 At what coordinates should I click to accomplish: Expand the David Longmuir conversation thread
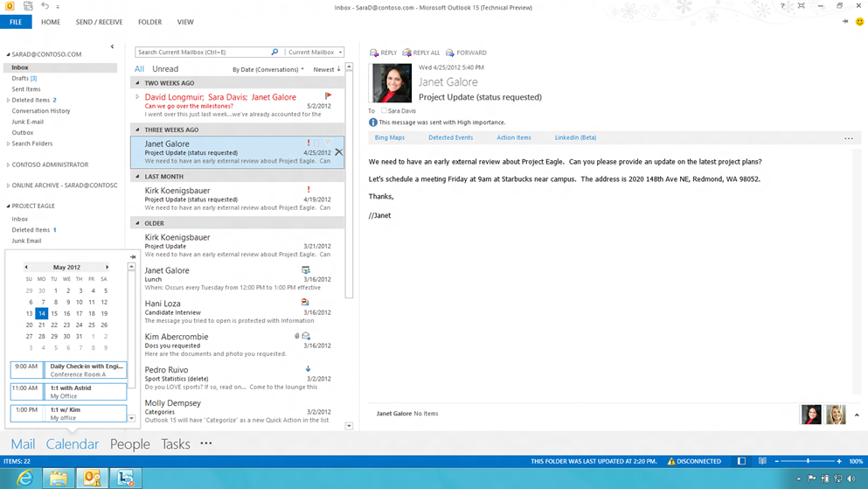pos(137,97)
